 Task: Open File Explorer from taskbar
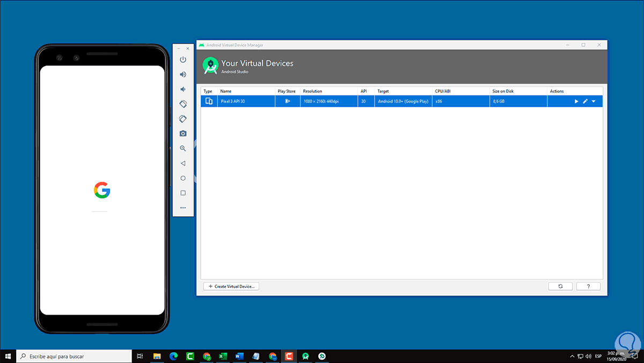point(158,355)
